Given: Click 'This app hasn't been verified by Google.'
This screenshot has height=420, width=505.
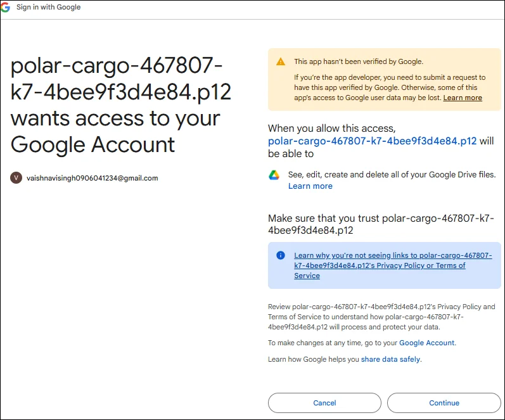Looking at the screenshot, I should 359,61.
